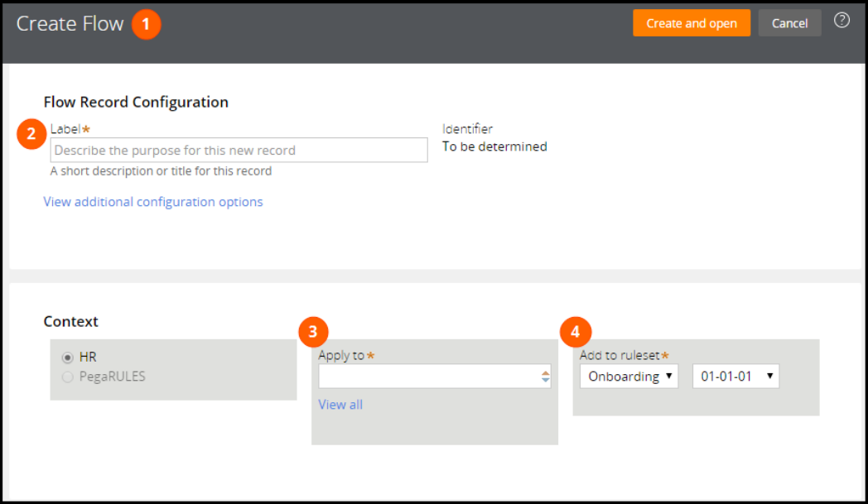Screen dimensions: 868x504
Task: Click the help question mark icon
Action: pyautogui.click(x=841, y=21)
